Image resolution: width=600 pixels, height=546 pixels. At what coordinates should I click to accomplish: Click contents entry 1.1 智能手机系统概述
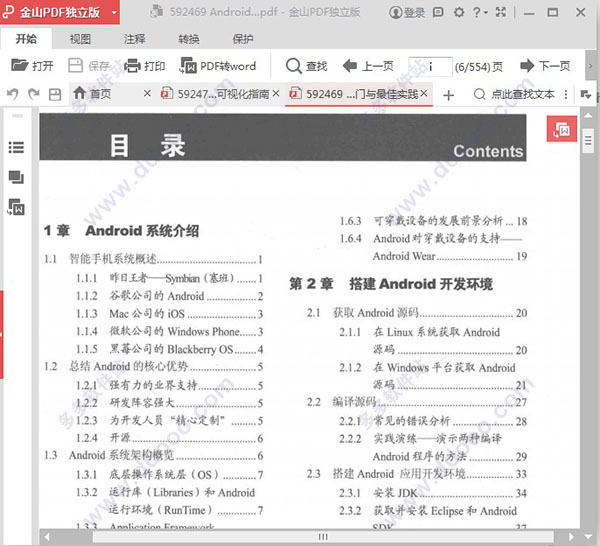[x=153, y=259]
